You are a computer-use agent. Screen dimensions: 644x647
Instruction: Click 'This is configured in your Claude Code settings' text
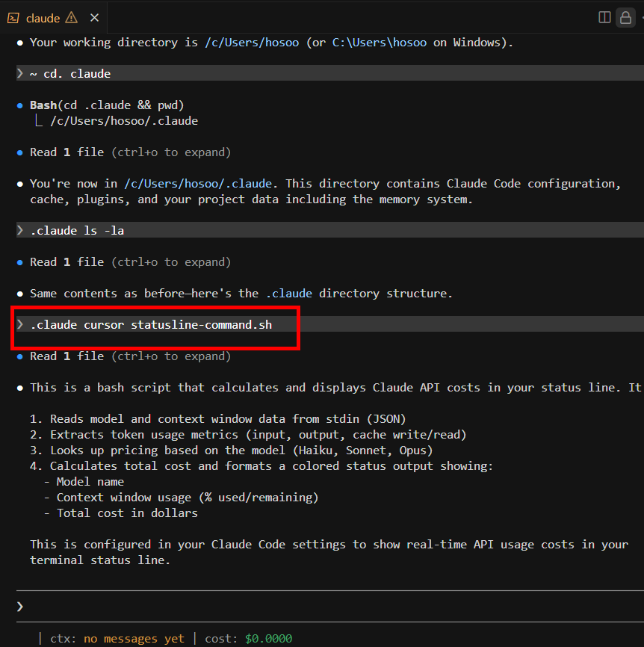[x=329, y=552]
